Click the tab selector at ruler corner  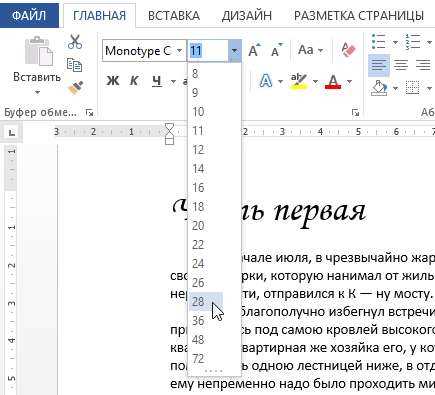[x=12, y=133]
